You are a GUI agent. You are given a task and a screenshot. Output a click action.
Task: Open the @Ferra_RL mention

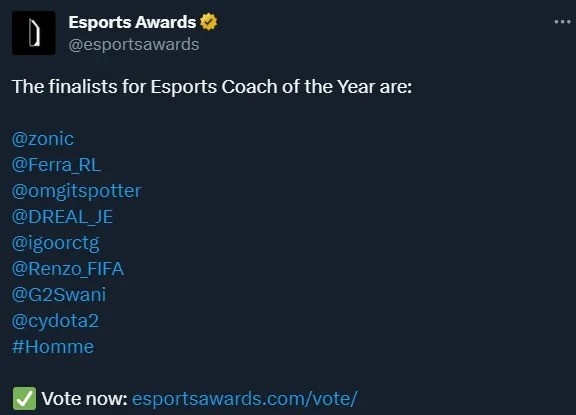pyautogui.click(x=56, y=165)
